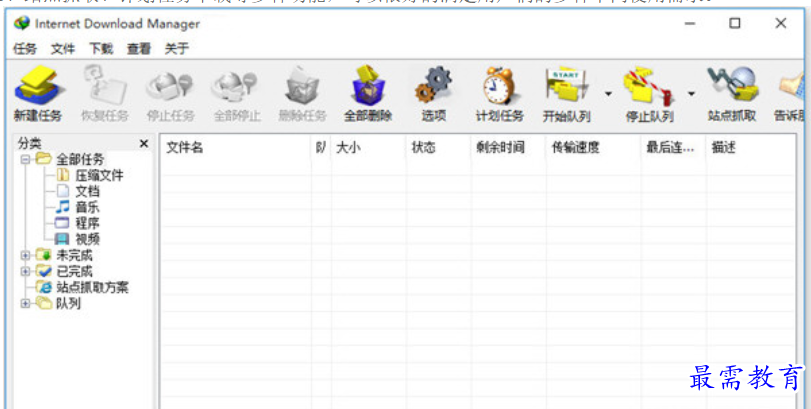Expand the 已完成 tree node
This screenshot has width=811, height=409.
25,271
